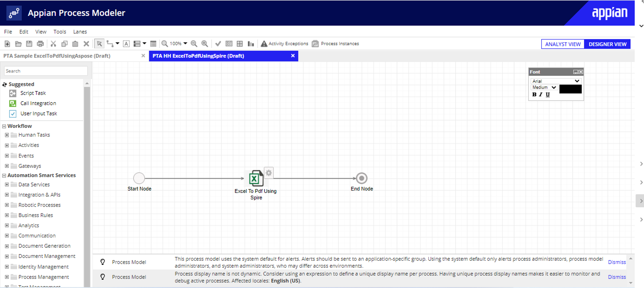Open Process Instances icon
This screenshot has width=644, height=288.
315,44
